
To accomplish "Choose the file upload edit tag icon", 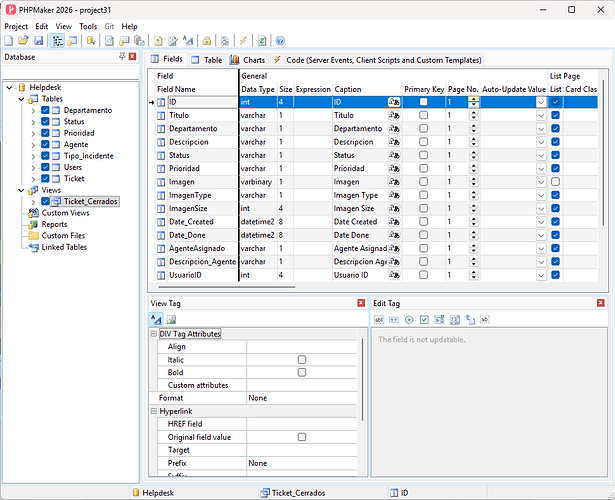I will [470, 320].
